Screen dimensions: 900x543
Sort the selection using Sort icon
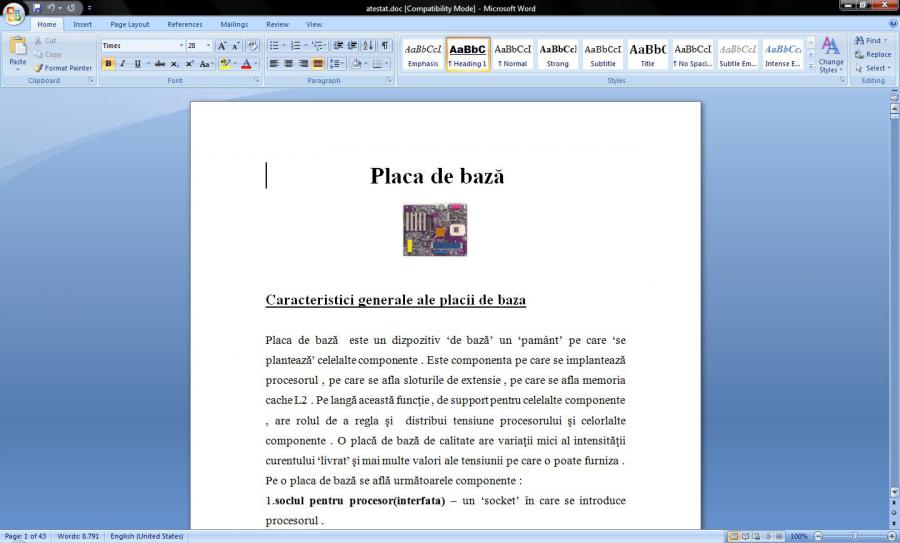368,46
